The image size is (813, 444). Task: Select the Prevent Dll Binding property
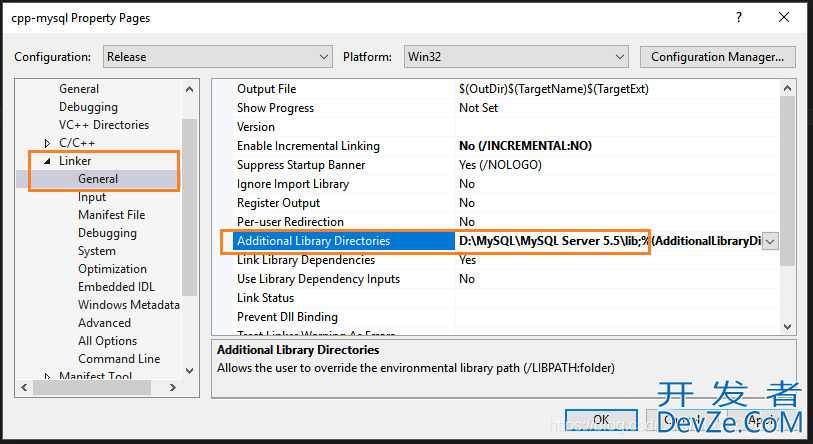(287, 317)
